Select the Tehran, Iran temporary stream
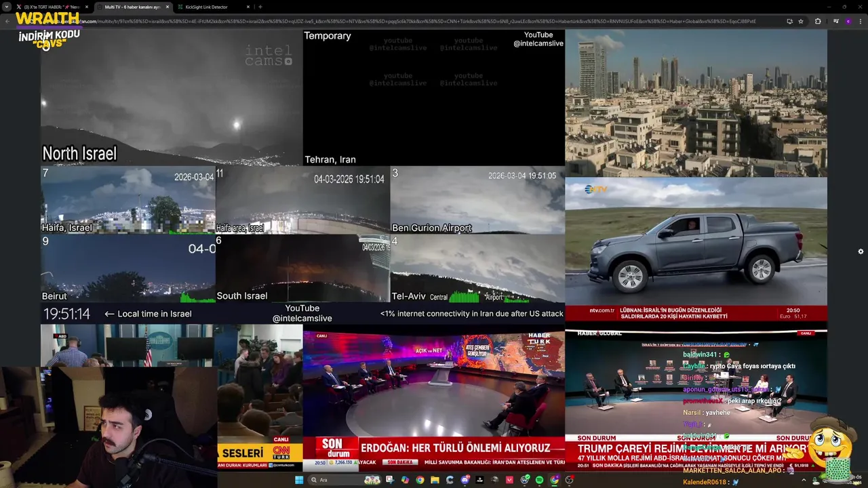 pos(434,98)
